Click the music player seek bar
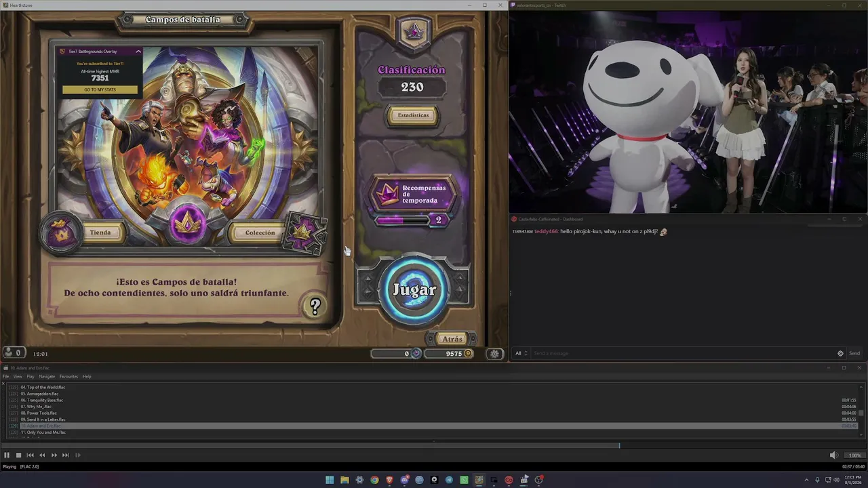This screenshot has height=488, width=868. 434,445
